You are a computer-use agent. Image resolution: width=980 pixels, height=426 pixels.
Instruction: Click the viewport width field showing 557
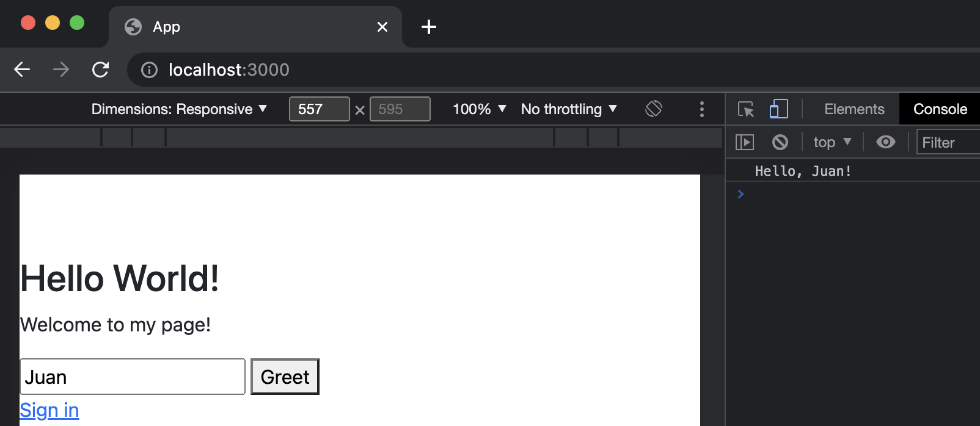[x=319, y=109]
